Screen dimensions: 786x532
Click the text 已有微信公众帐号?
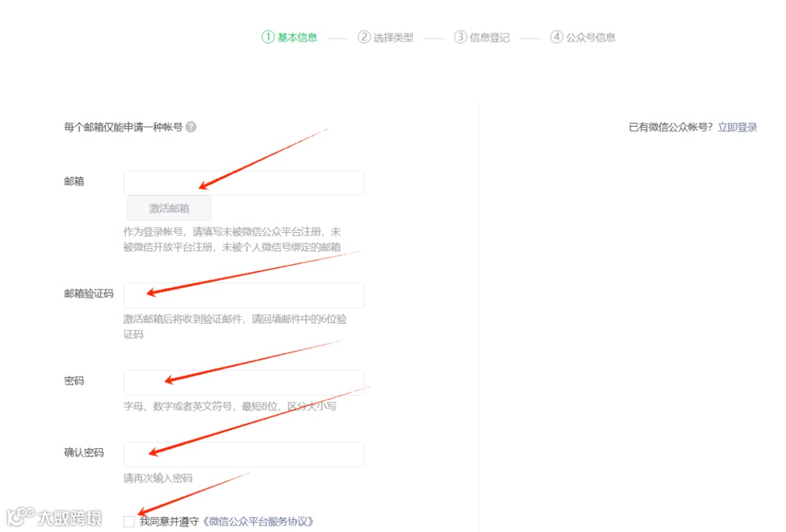671,127
